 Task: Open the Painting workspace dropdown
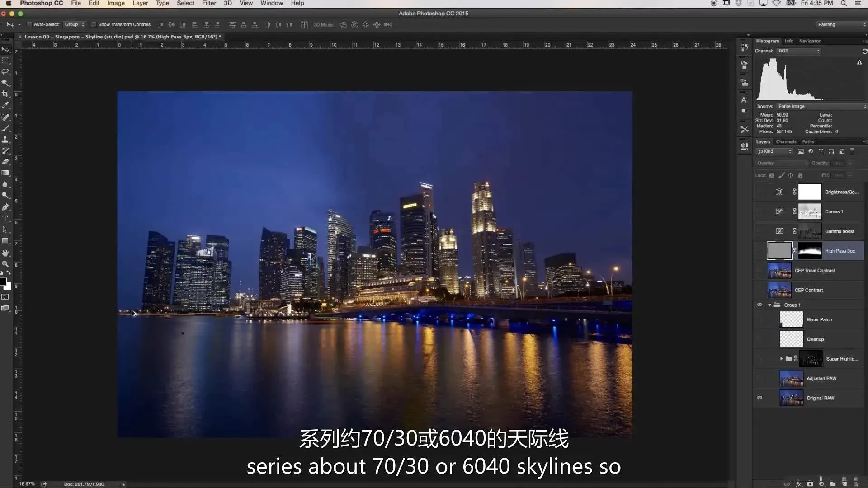[x=841, y=25]
